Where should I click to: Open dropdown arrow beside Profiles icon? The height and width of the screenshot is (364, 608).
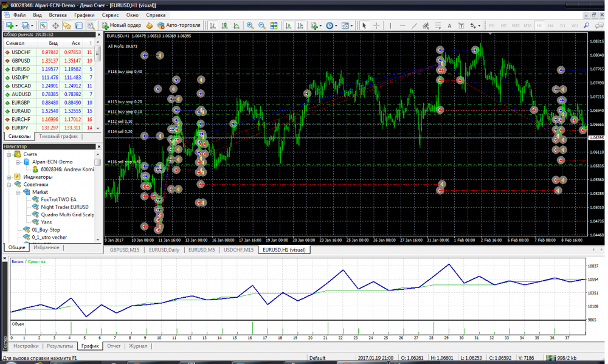click(x=32, y=26)
